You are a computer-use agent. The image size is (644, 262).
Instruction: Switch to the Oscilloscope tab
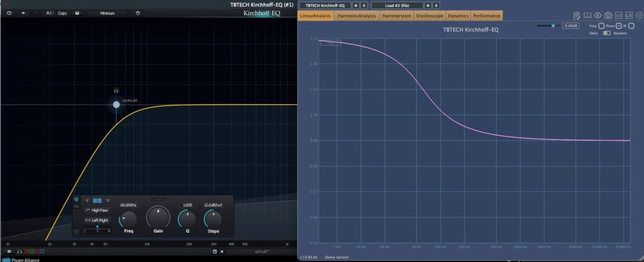[x=429, y=16]
